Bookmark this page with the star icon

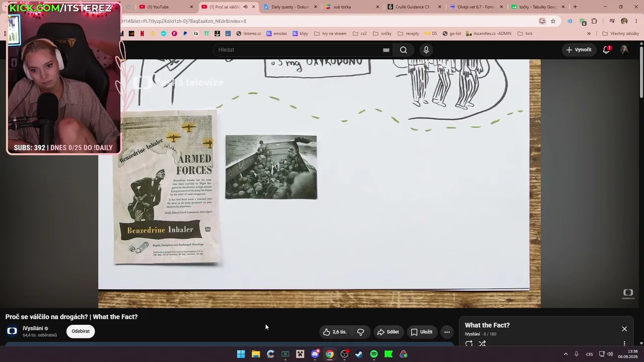[553, 21]
